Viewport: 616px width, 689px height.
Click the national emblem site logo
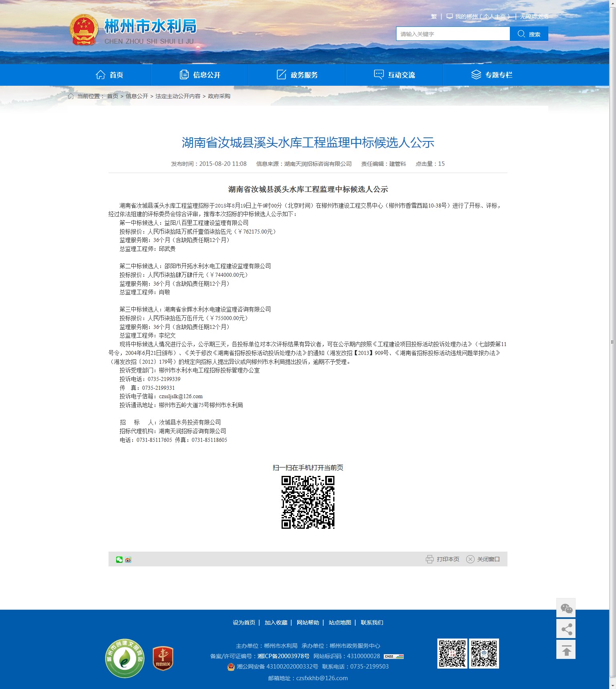click(x=84, y=30)
